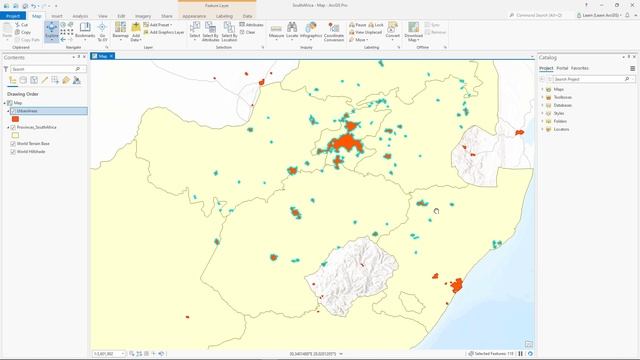Toggle Lock labels
The width and height of the screenshot is (640, 360).
[x=376, y=25]
